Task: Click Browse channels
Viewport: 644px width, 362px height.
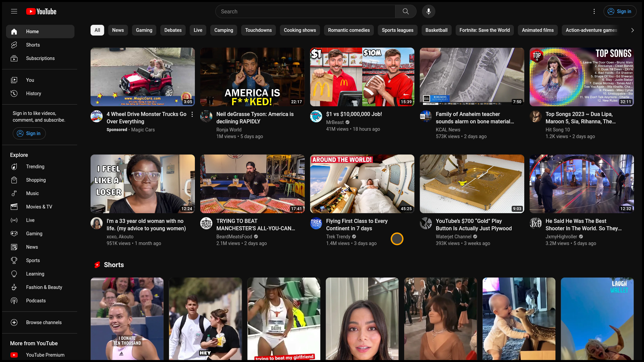Action: click(40, 322)
